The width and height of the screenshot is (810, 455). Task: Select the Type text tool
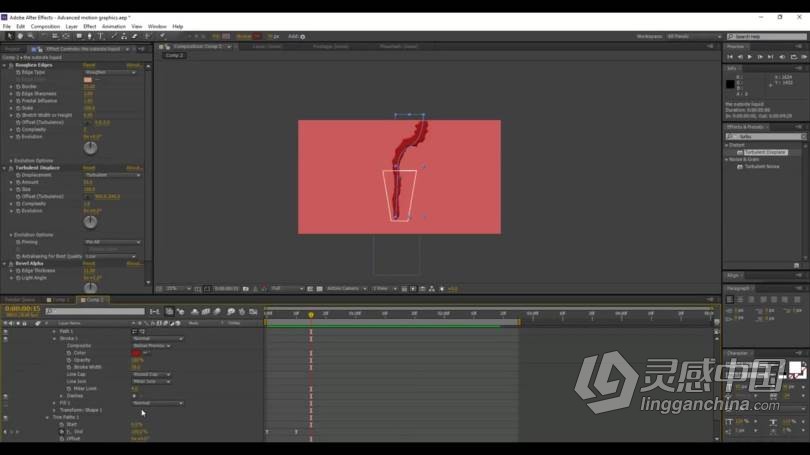[100, 36]
